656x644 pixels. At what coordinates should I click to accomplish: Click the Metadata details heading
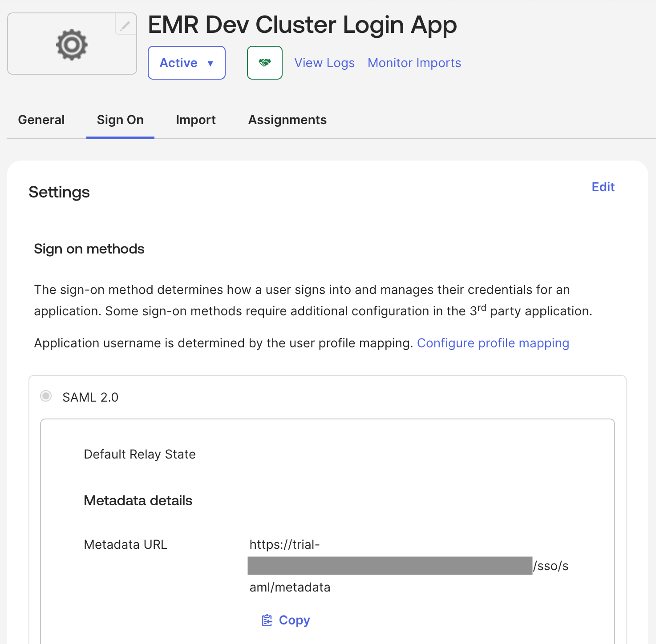click(138, 500)
